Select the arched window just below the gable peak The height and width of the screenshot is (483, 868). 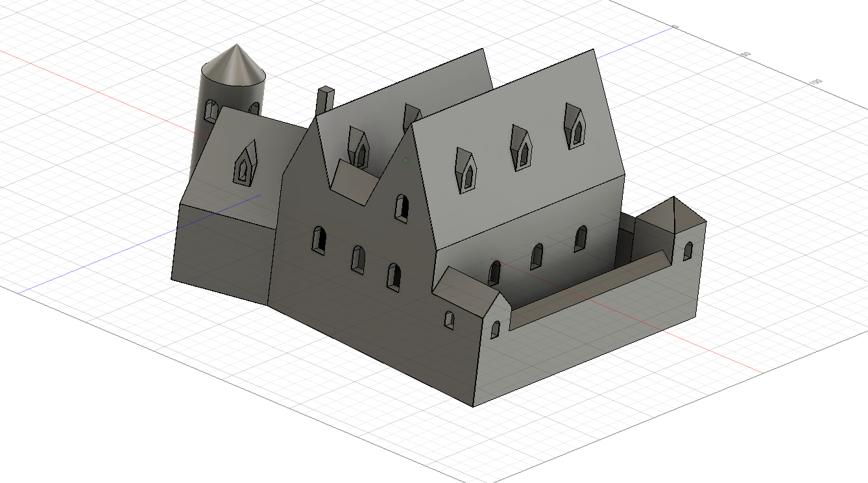402,208
